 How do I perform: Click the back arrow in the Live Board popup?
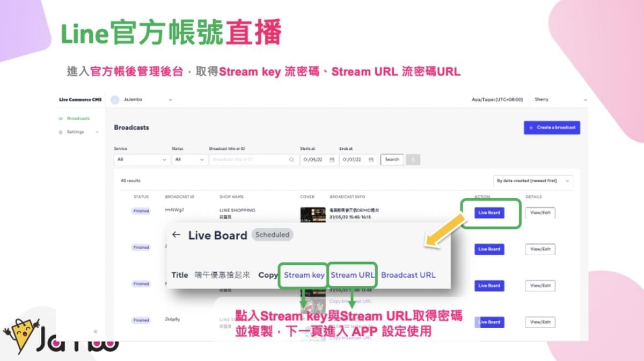pos(176,235)
